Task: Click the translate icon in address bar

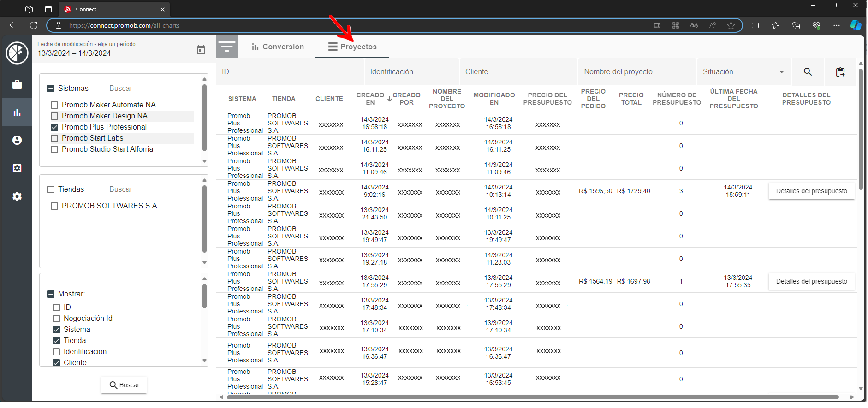Action: pyautogui.click(x=694, y=25)
